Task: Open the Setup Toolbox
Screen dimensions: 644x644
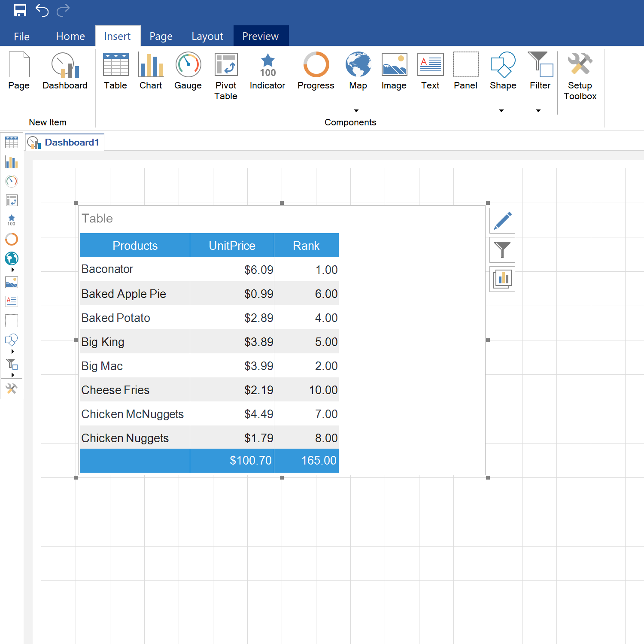Action: coord(580,73)
